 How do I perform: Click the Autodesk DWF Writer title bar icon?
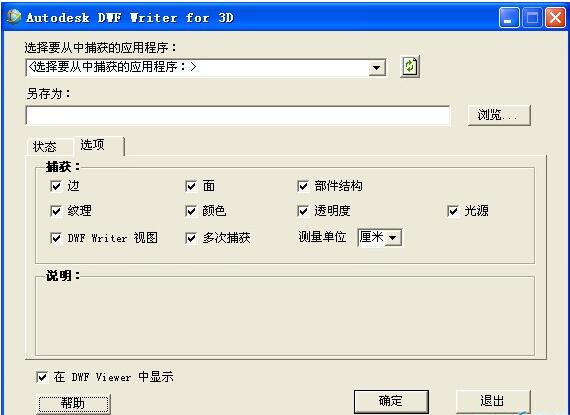[x=14, y=17]
